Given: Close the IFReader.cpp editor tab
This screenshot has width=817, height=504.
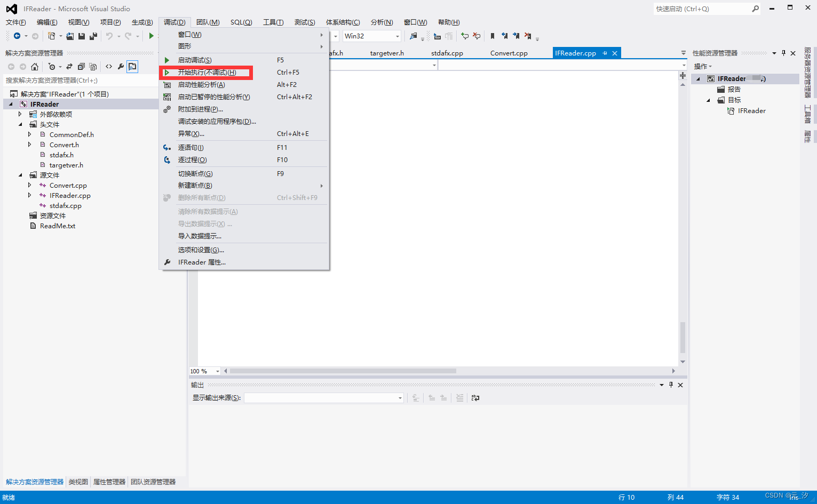Looking at the screenshot, I should (615, 53).
